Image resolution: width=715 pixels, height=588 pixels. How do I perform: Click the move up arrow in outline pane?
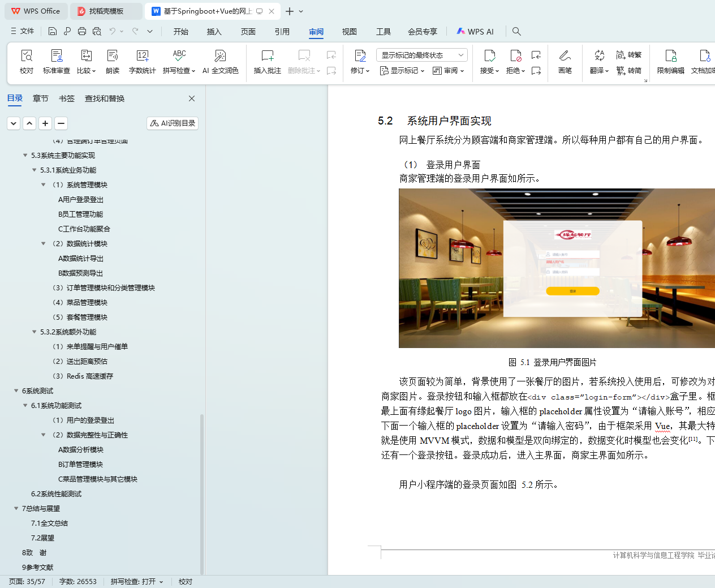pos(29,123)
